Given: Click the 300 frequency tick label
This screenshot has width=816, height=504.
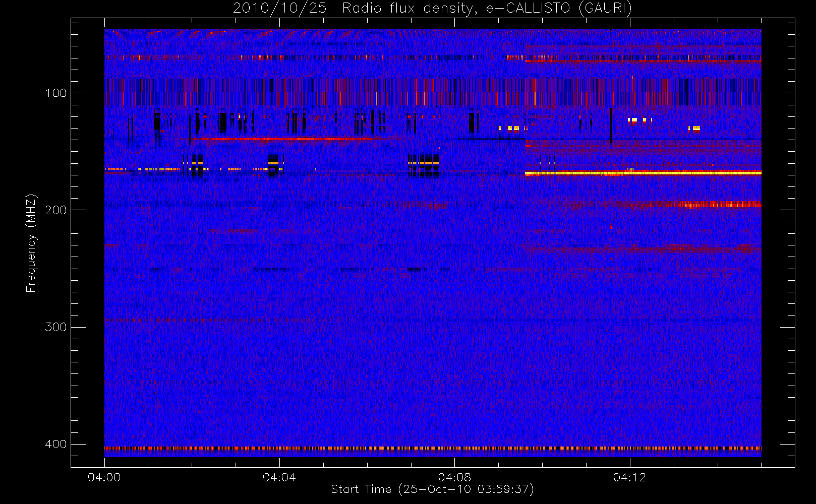Looking at the screenshot, I should [x=56, y=327].
